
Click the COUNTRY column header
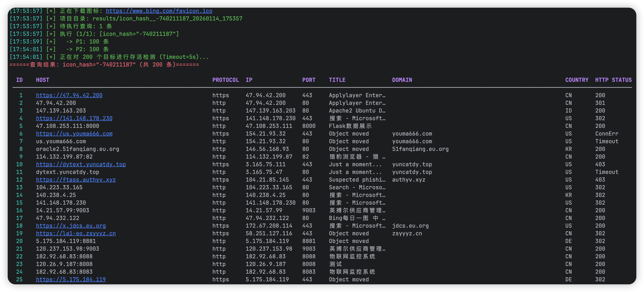click(577, 80)
